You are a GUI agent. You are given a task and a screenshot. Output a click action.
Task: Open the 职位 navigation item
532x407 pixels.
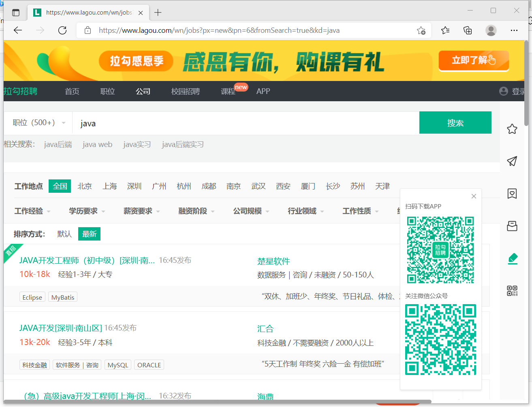pyautogui.click(x=108, y=92)
